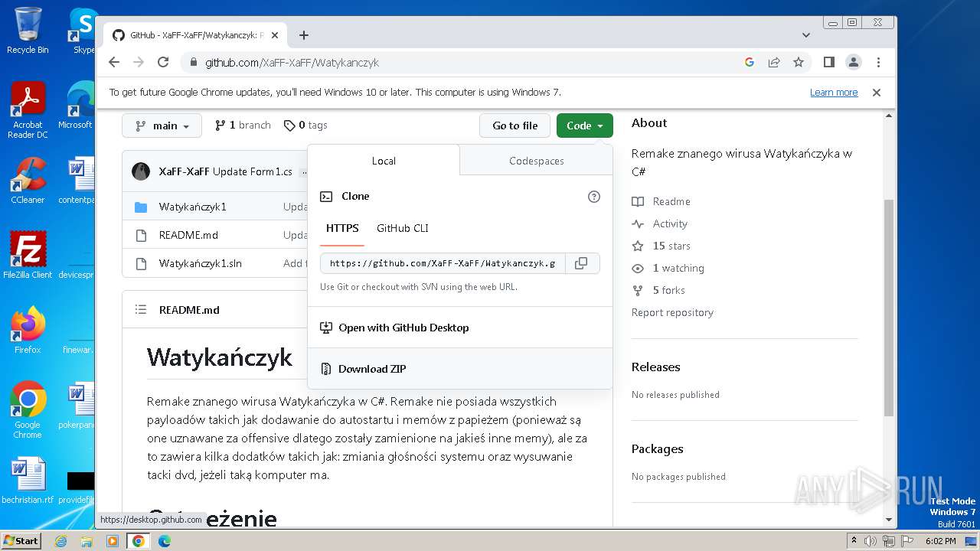The height and width of the screenshot is (551, 980).
Task: Open the main branch selector dropdown
Action: click(162, 126)
